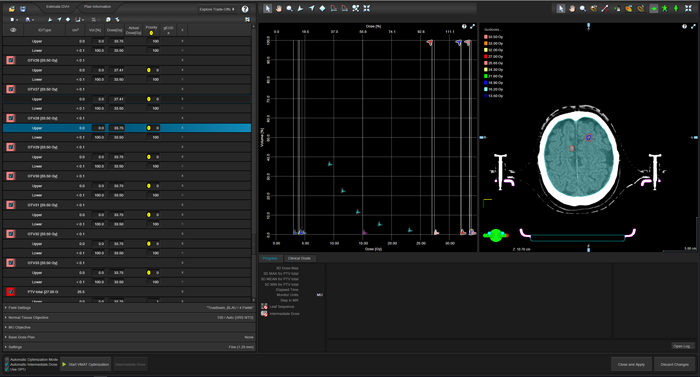Toggle the PTV total structure checkbox
Image resolution: width=700 pixels, height=377 pixels.
[x=11, y=292]
